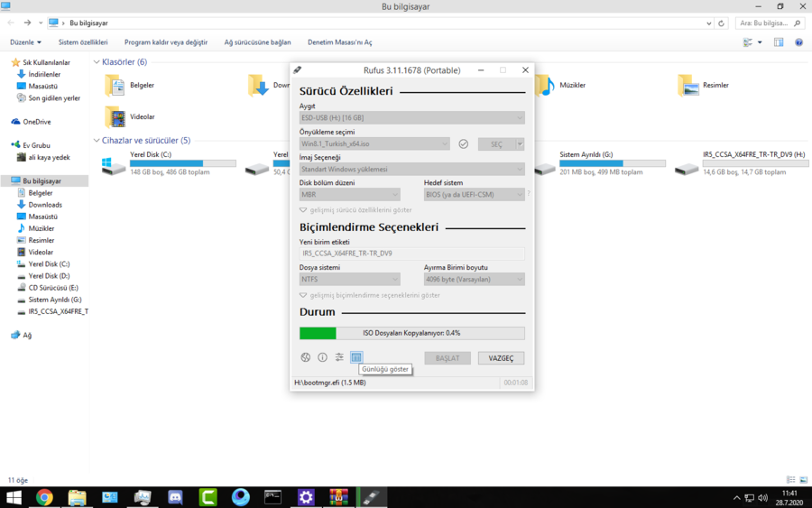Screen dimensions: 812x508
Task: Select the Belgeler folder in main pane
Action: click(x=131, y=86)
